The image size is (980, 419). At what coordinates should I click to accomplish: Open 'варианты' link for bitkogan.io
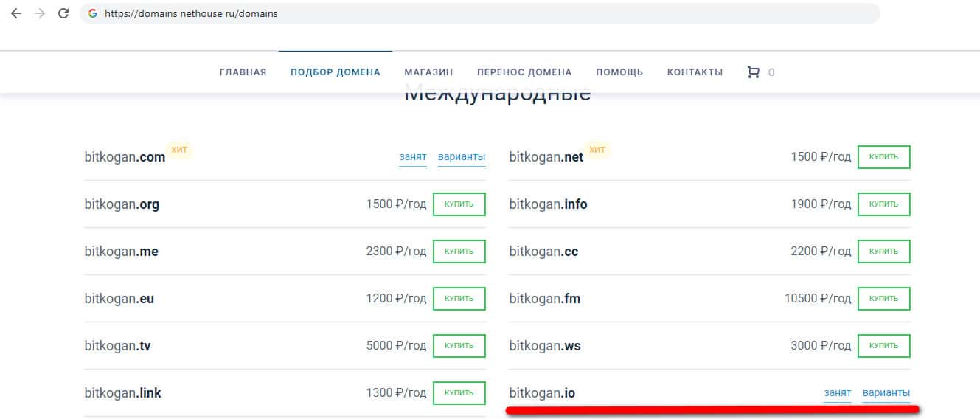point(886,393)
